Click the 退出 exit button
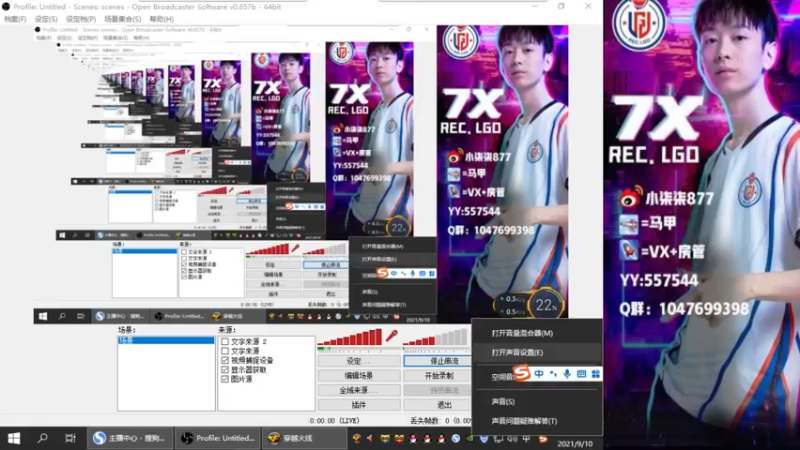This screenshot has height=450, width=800. pos(439,405)
